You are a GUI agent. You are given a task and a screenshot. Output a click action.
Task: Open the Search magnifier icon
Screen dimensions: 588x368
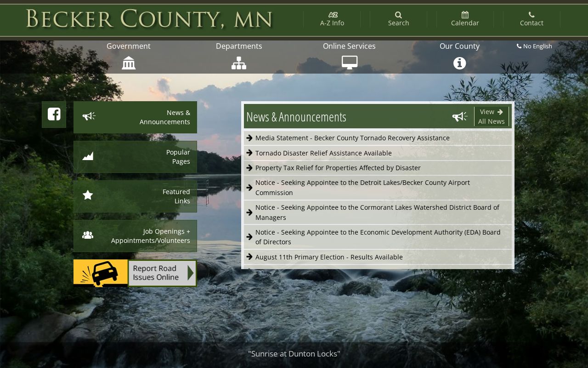point(398,15)
